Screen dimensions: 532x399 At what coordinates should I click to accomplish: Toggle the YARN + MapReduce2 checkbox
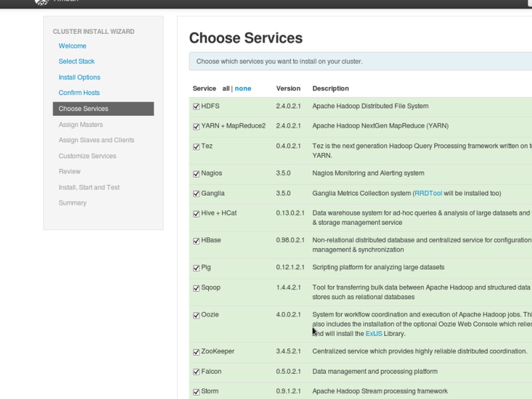click(x=196, y=126)
